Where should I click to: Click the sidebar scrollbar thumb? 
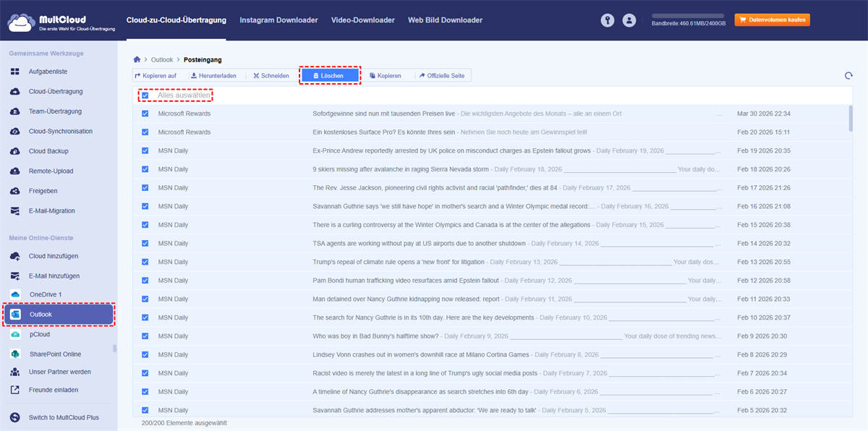tap(114, 348)
